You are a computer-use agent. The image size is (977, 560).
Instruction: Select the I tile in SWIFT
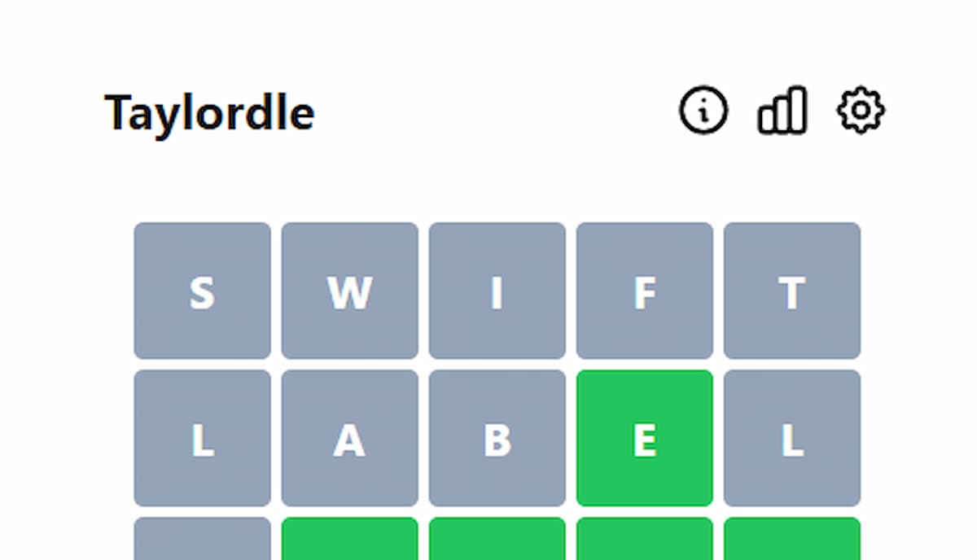click(x=497, y=291)
